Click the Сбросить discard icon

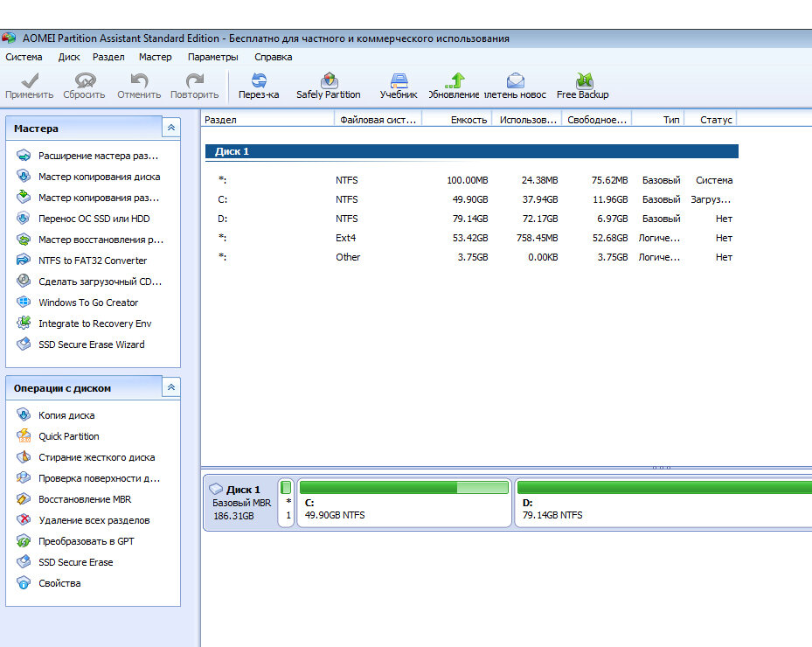click(85, 80)
